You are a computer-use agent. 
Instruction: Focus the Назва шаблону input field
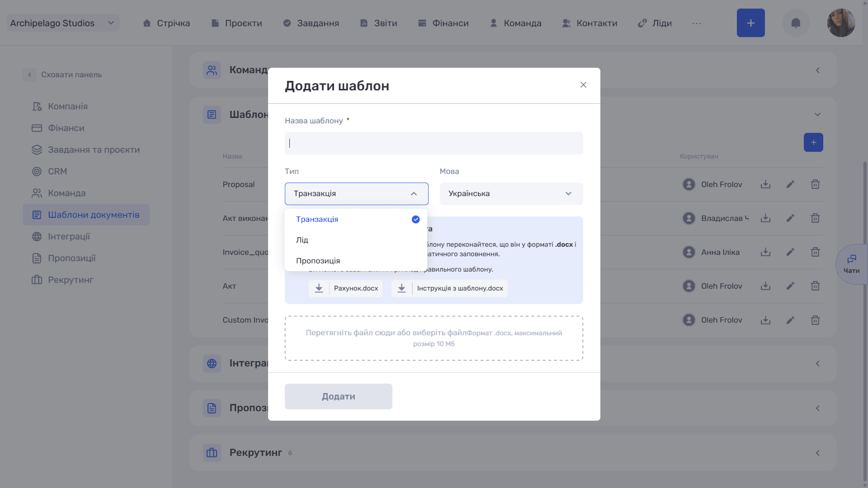point(434,143)
